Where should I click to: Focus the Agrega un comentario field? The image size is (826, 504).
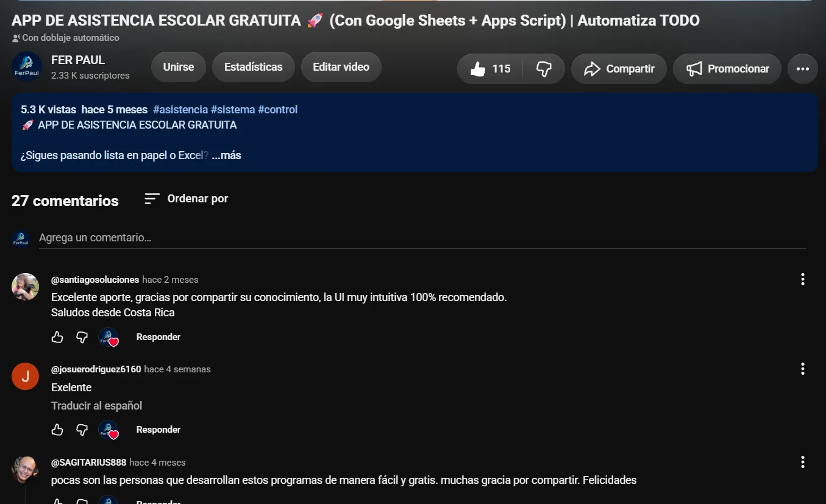pos(422,238)
